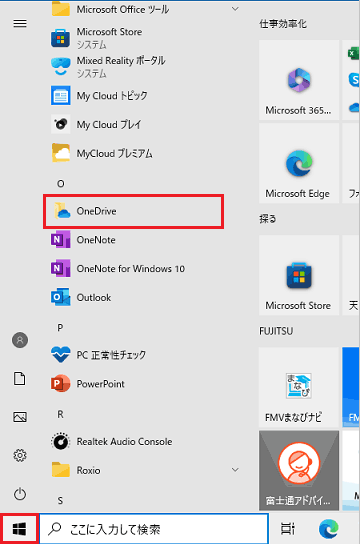Launch PowerPoint via its icon

(61, 384)
